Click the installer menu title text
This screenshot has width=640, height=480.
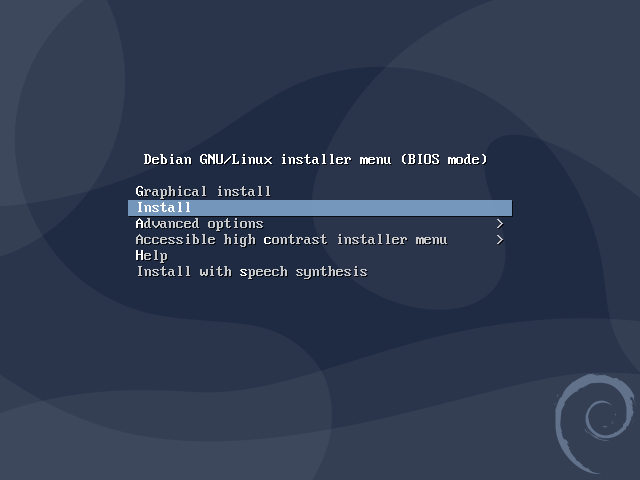pyautogui.click(x=316, y=159)
